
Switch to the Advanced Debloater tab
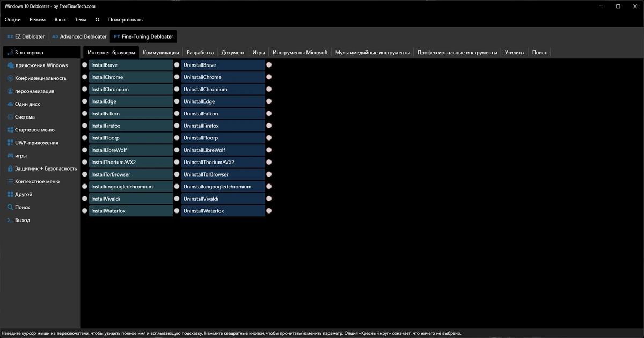(79, 36)
